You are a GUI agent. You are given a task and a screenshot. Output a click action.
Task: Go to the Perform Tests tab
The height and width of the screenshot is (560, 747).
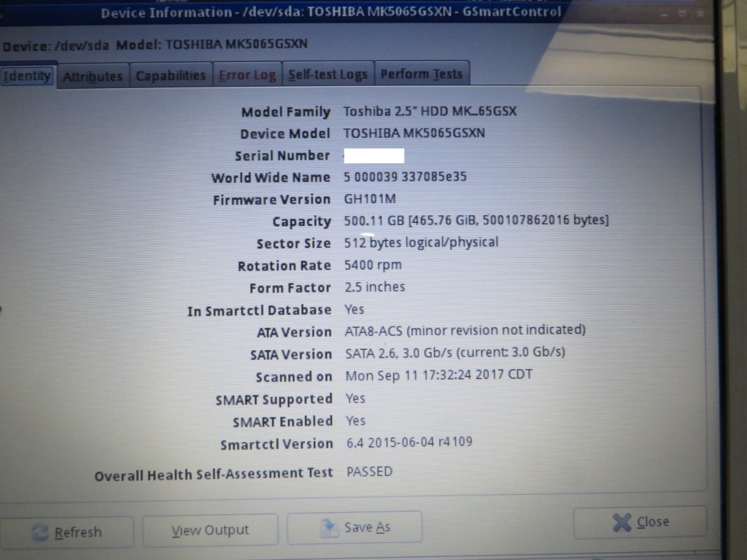click(422, 74)
